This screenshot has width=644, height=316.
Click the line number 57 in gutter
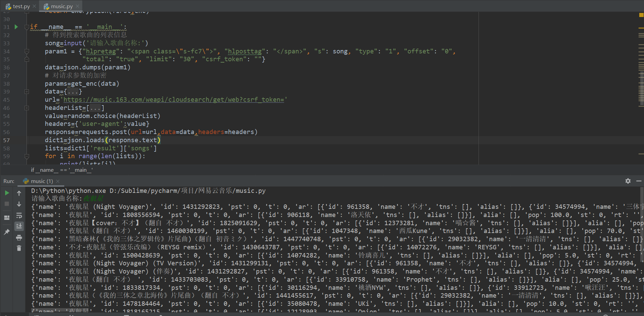6,140
